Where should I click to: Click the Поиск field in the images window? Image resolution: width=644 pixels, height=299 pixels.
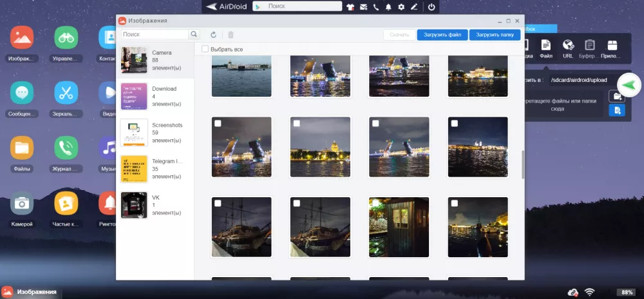(155, 34)
